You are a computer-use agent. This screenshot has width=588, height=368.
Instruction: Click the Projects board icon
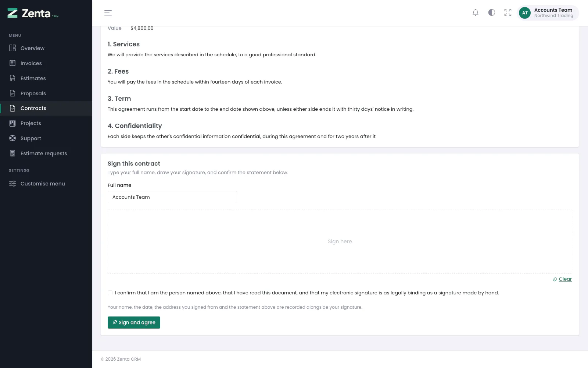pos(12,123)
